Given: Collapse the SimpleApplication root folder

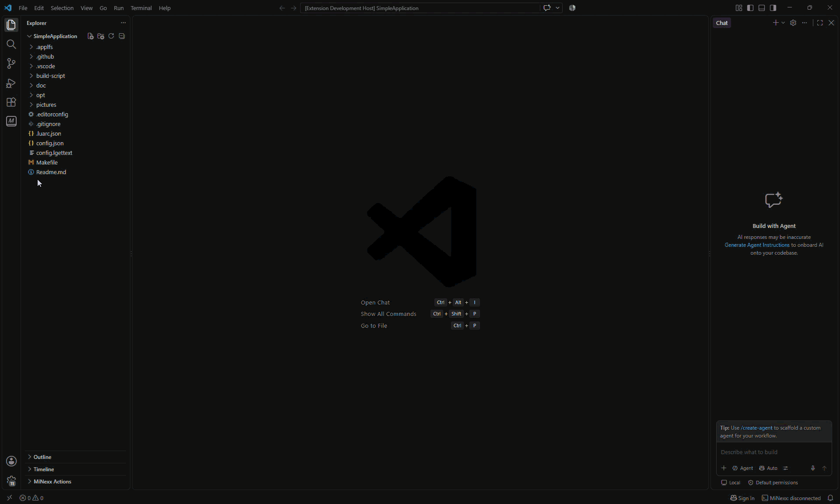Looking at the screenshot, I should 55,36.
